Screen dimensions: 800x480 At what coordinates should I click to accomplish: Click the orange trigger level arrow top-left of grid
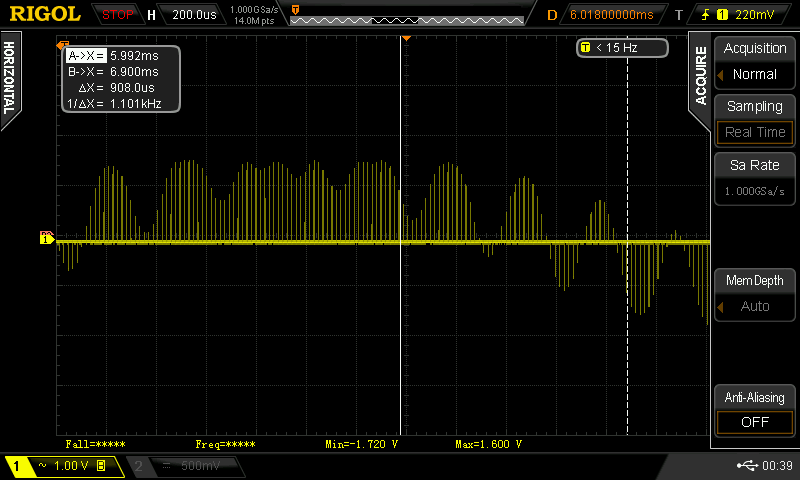[62, 45]
